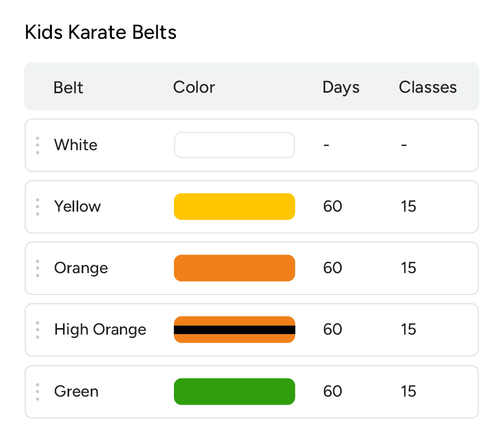The width and height of the screenshot is (504, 446).
Task: Click the Days column header
Action: 341,87
